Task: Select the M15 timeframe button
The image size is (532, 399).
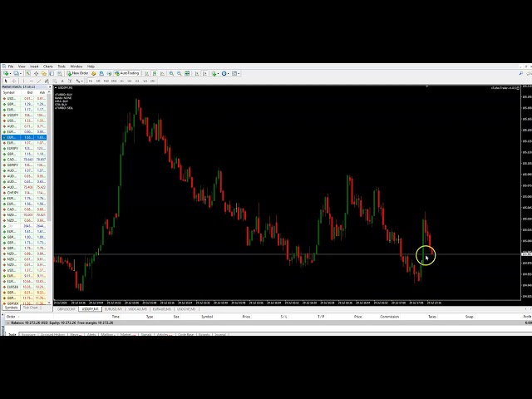Action: 107,81
